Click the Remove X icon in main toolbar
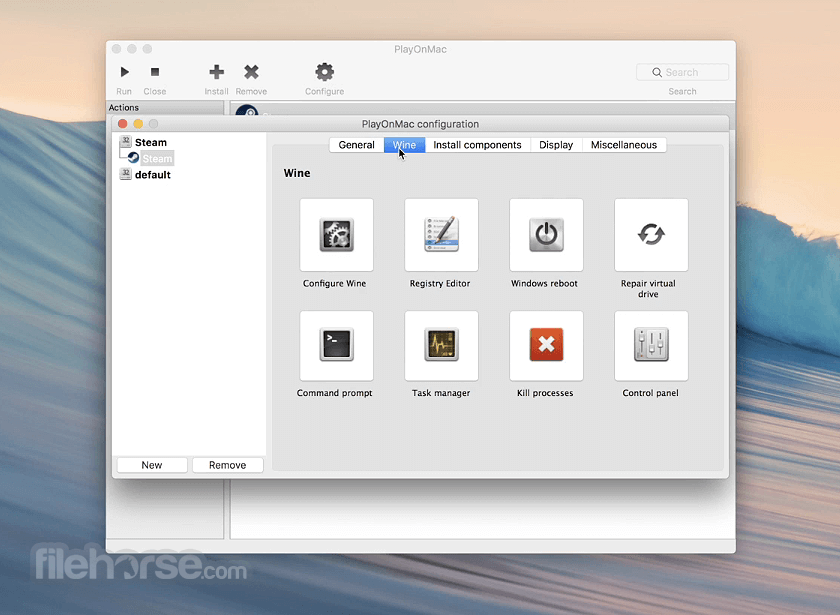The height and width of the screenshot is (615, 840). point(251,72)
